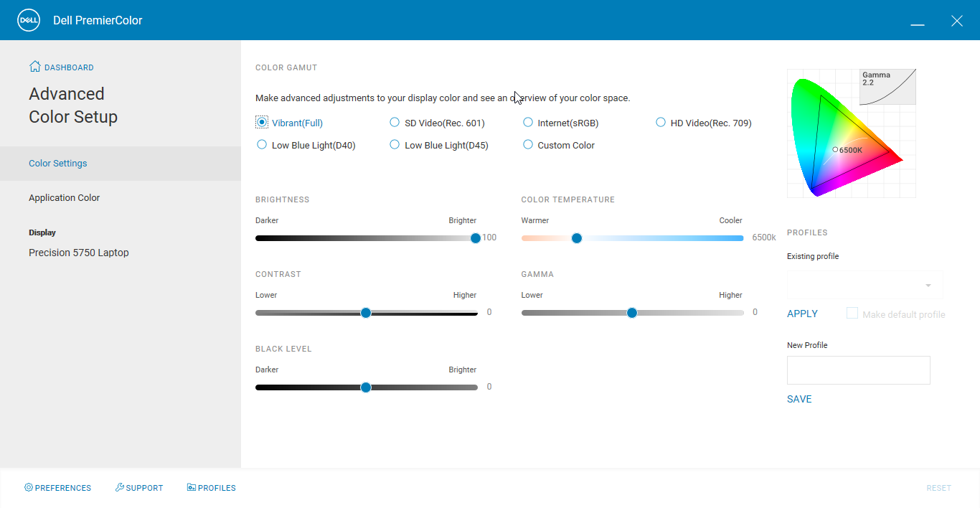980x508 pixels.
Task: Choose HD Video(Rec. 709) gamut
Action: click(x=661, y=122)
